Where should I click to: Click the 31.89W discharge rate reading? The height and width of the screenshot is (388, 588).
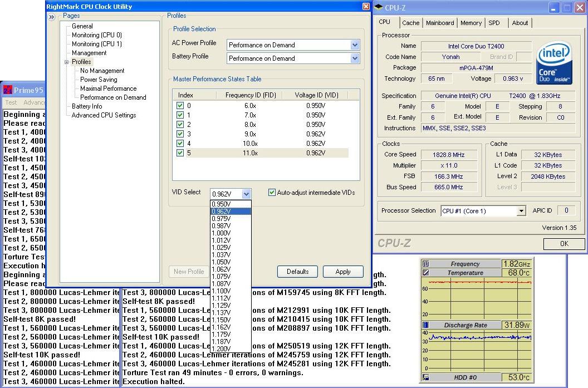click(x=517, y=325)
